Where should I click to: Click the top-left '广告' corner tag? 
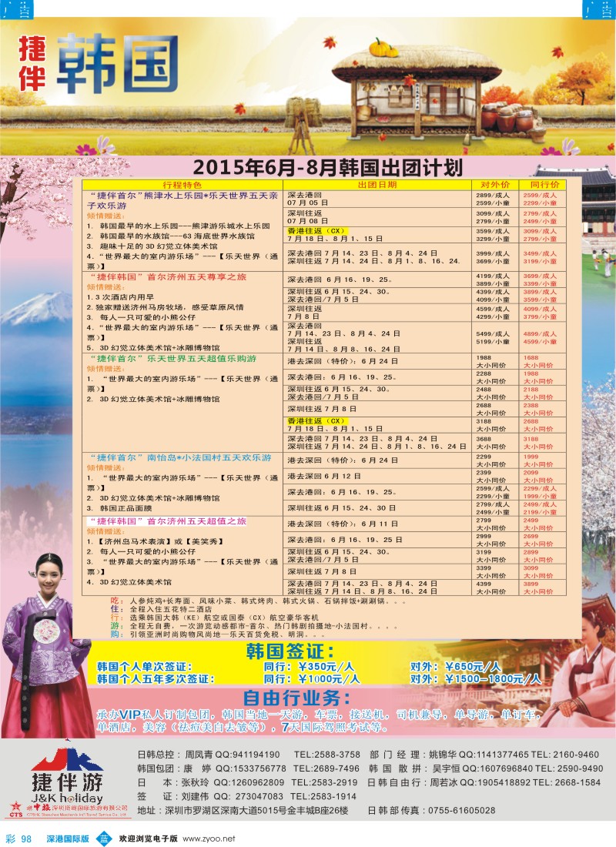(17, 8)
